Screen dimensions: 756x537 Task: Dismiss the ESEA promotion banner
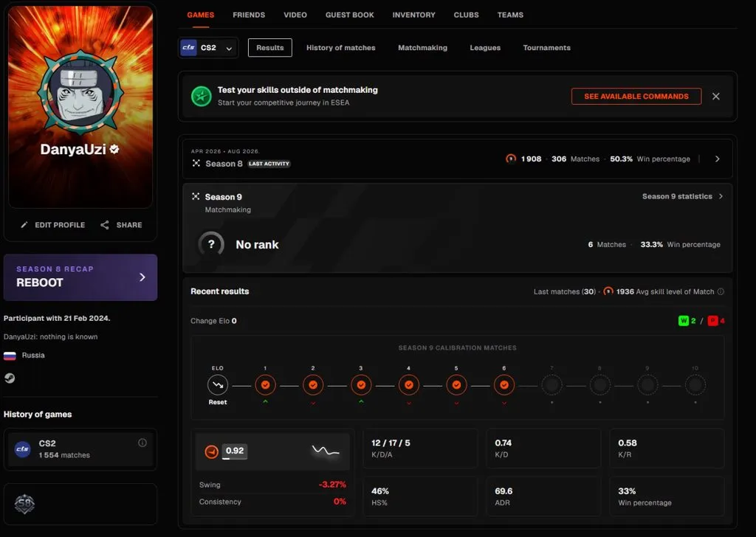tap(716, 97)
